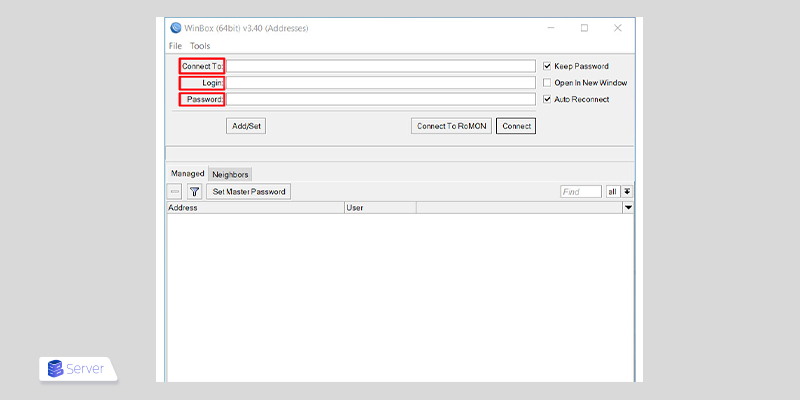Click the remove (minus) toolbar icon
This screenshot has height=400, width=800.
pos(175,192)
